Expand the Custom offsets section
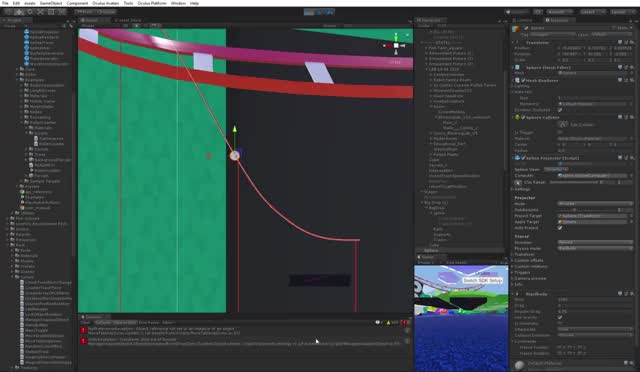 tap(529, 260)
